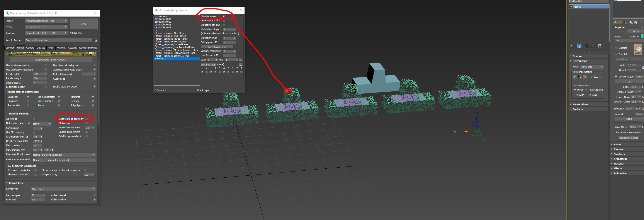Click the Reassign Material button
Screen dimensions: 644x220
click(x=628, y=138)
